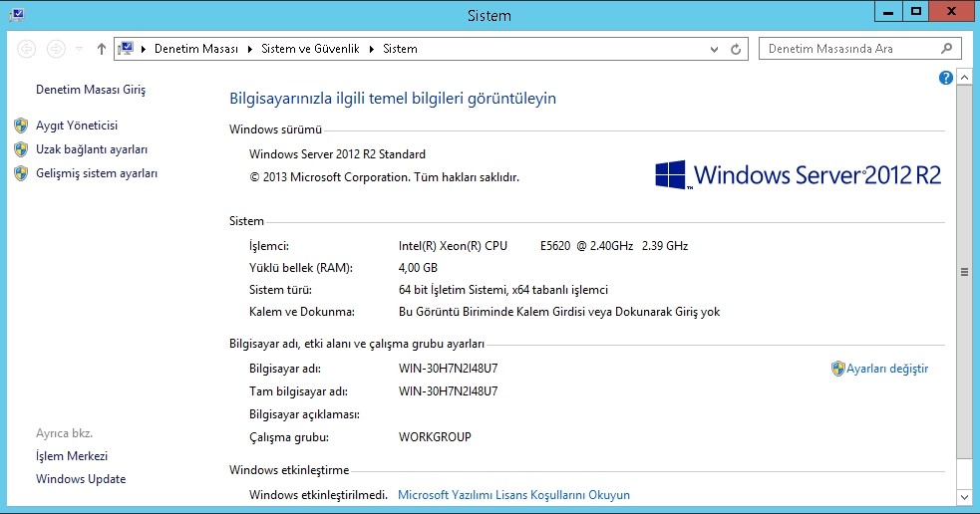Select 64 bit İşletim Sistemi text
This screenshot has width=980, height=514.
tap(503, 290)
